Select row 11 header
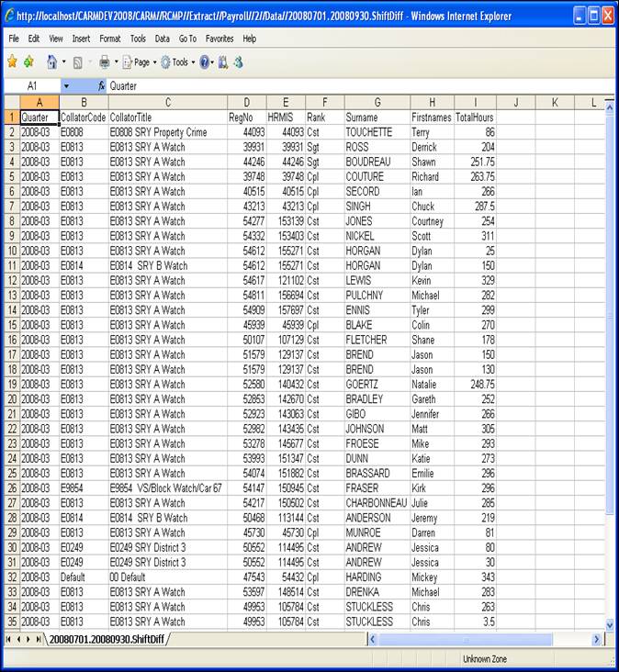619x672 pixels. point(12,265)
